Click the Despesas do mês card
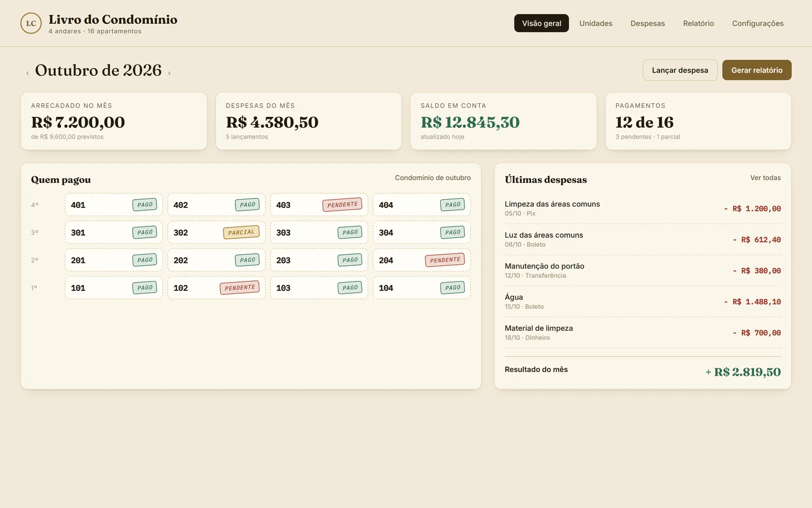The image size is (812, 508). [x=309, y=121]
